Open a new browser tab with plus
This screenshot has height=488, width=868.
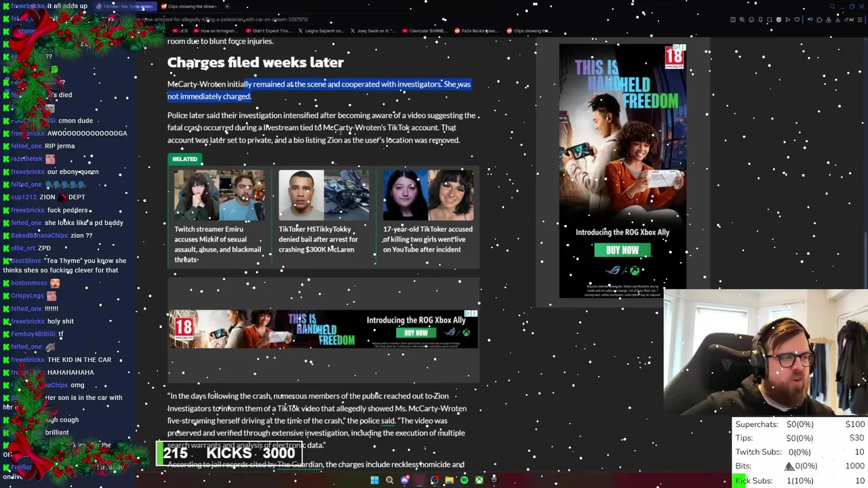[227, 7]
